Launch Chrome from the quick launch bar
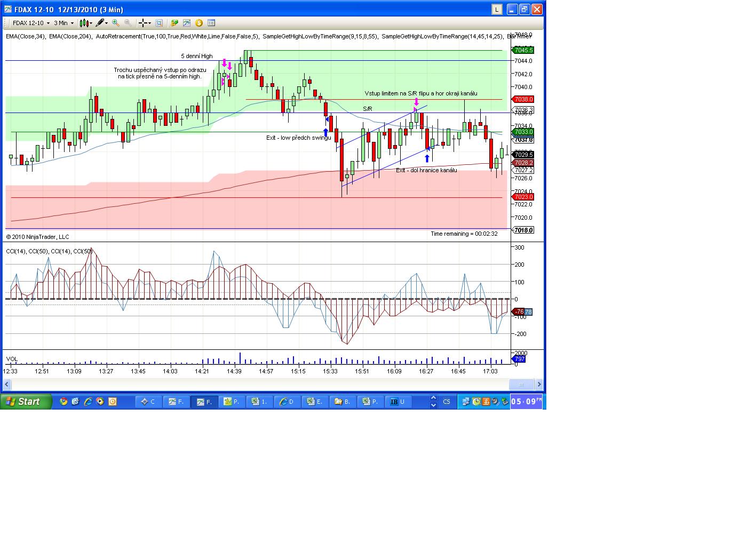The width and height of the screenshot is (747, 560). [64, 402]
